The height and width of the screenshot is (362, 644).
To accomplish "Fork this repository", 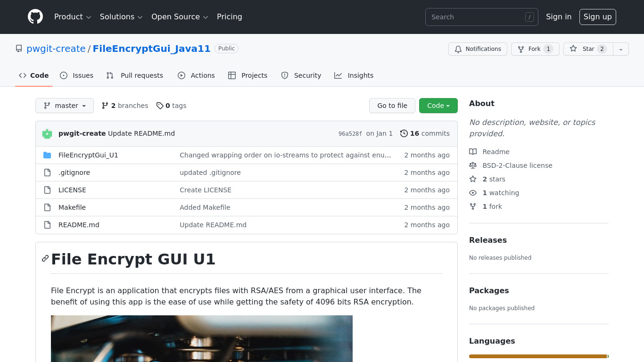I will [x=535, y=49].
